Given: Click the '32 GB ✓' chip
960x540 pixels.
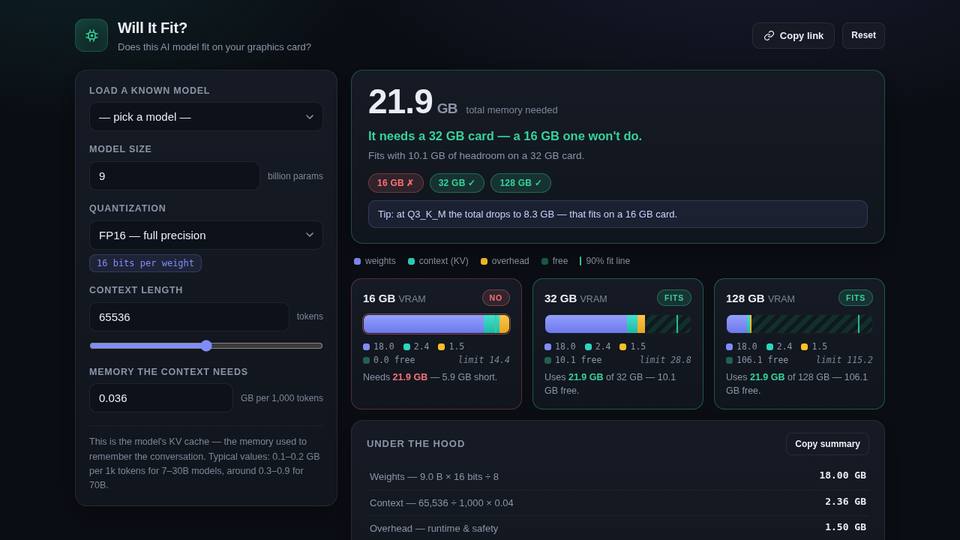Looking at the screenshot, I should click(x=457, y=183).
